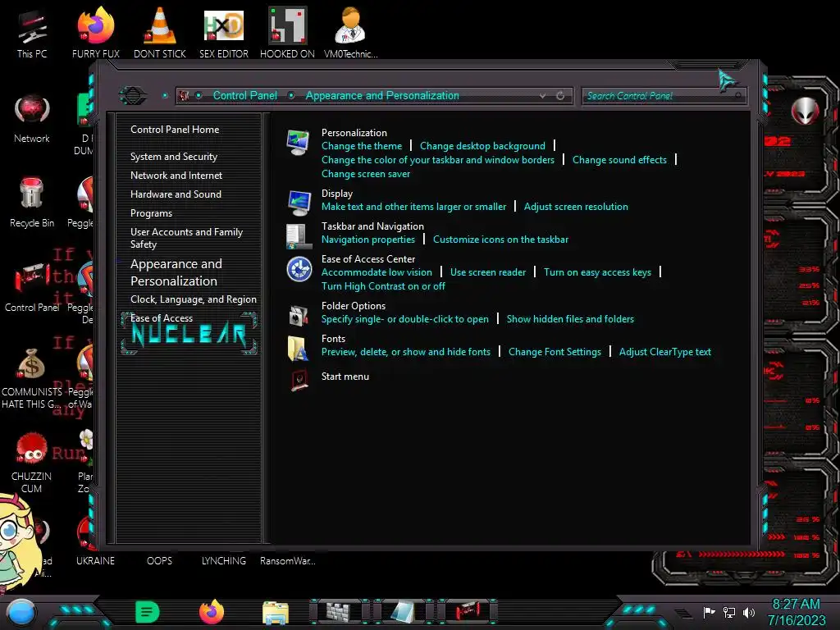
Task: Open User Accounts and Family Safety
Action: click(186, 238)
